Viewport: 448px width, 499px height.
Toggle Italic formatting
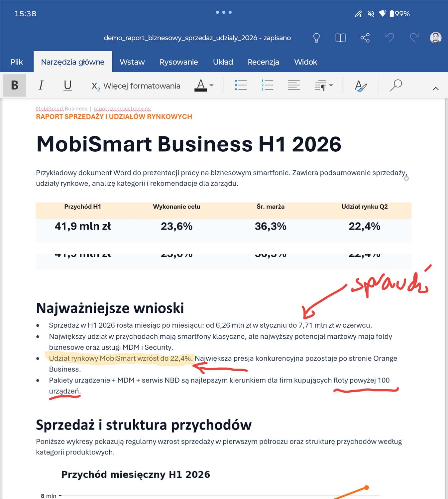41,85
